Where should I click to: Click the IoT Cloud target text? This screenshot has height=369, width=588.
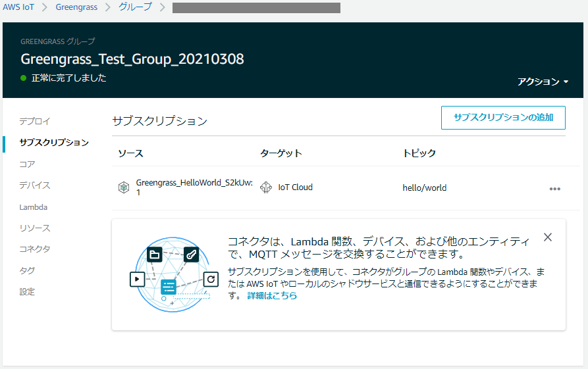click(x=295, y=187)
